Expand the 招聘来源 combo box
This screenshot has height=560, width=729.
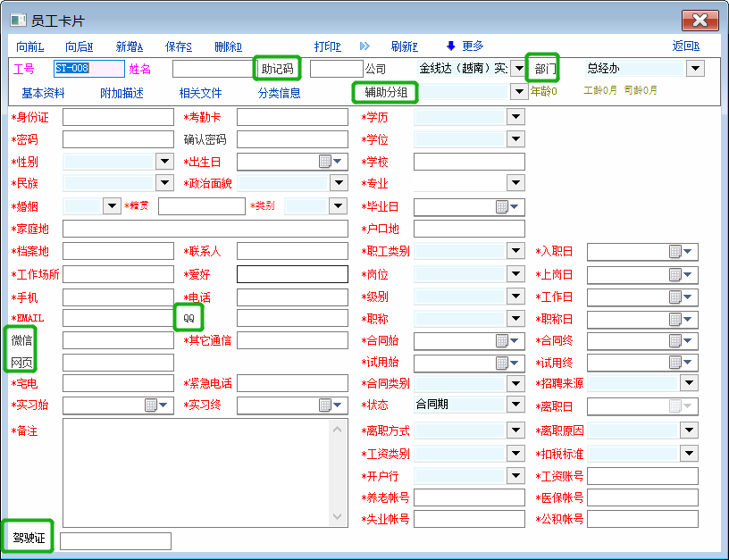(x=689, y=383)
